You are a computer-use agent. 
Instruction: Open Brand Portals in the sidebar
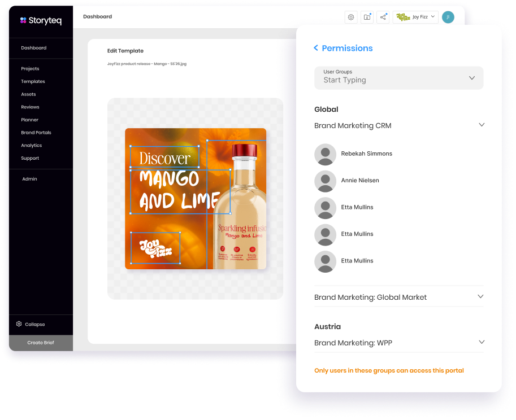tap(36, 133)
